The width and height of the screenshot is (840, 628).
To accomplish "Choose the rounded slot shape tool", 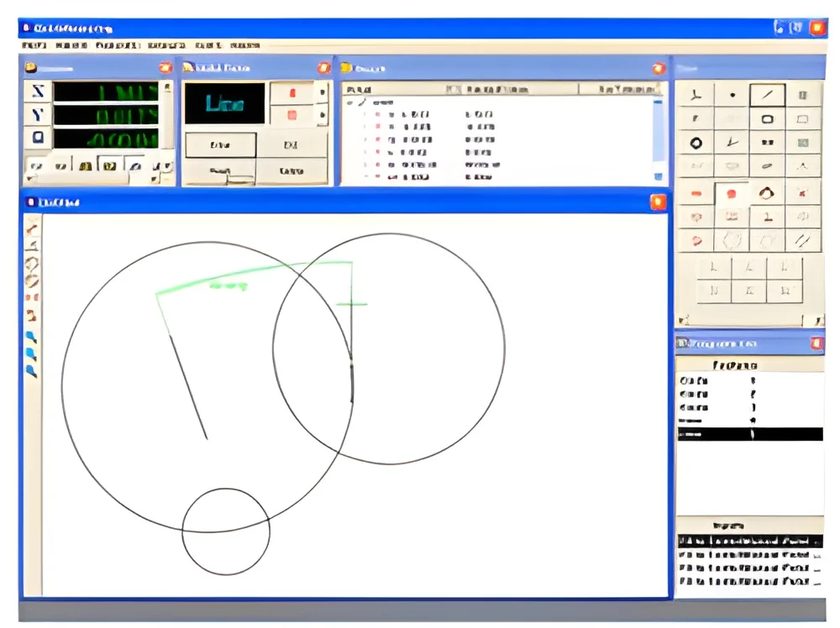I will tap(767, 119).
